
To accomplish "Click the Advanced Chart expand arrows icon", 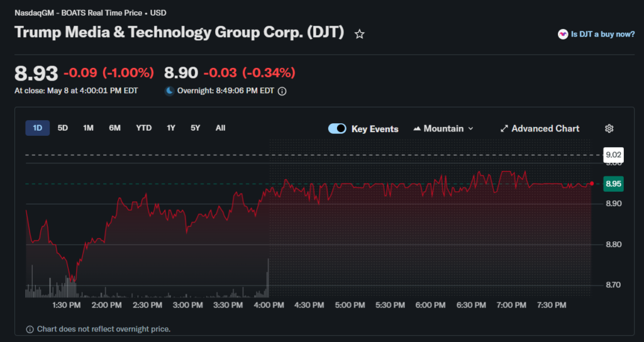I will 504,129.
